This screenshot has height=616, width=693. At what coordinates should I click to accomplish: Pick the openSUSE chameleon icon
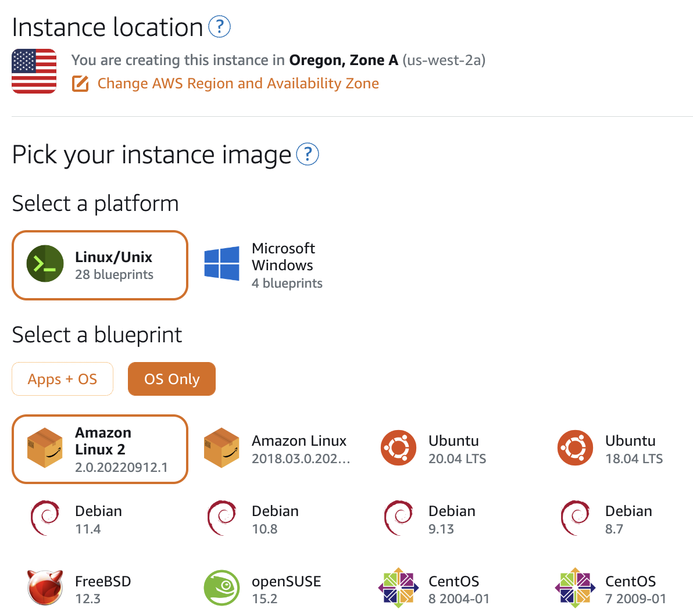point(222,588)
